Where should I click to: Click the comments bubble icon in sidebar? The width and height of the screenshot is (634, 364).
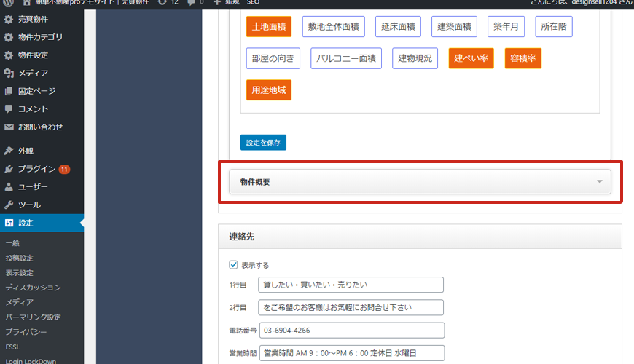(9, 109)
